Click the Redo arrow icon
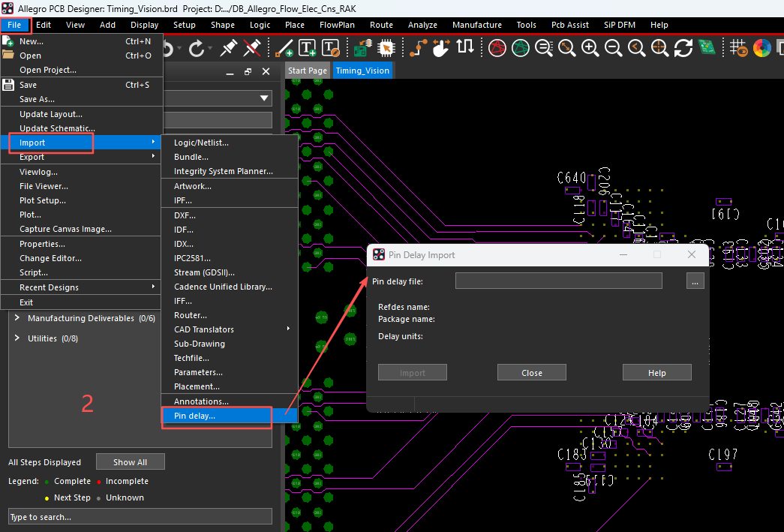 [x=197, y=49]
